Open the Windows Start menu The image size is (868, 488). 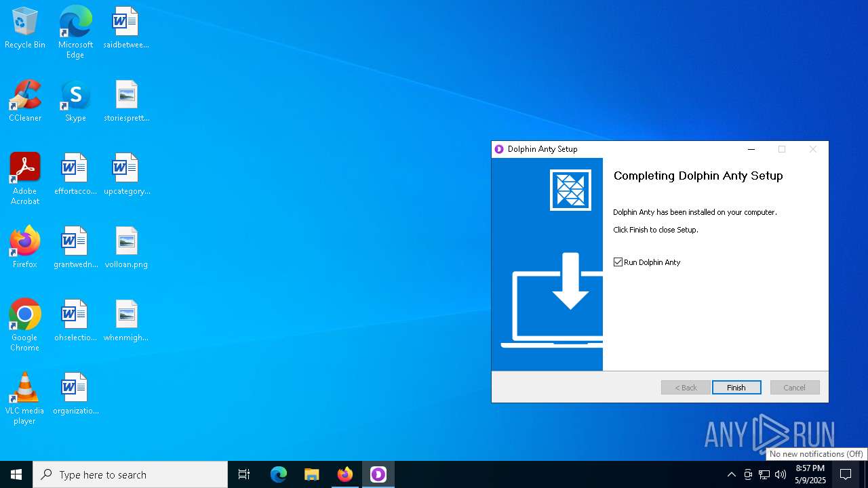(x=16, y=474)
